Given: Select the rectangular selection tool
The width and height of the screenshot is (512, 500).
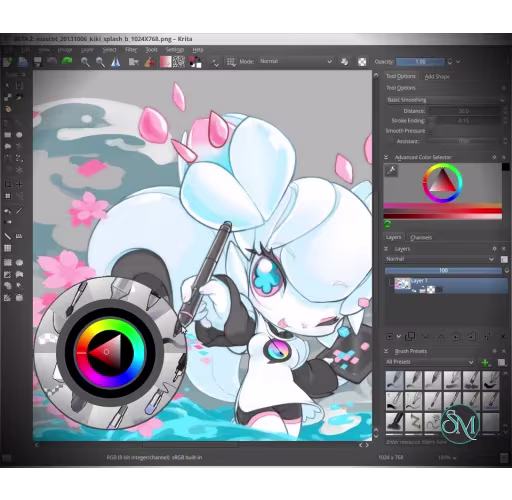Looking at the screenshot, I should pyautogui.click(x=7, y=262).
